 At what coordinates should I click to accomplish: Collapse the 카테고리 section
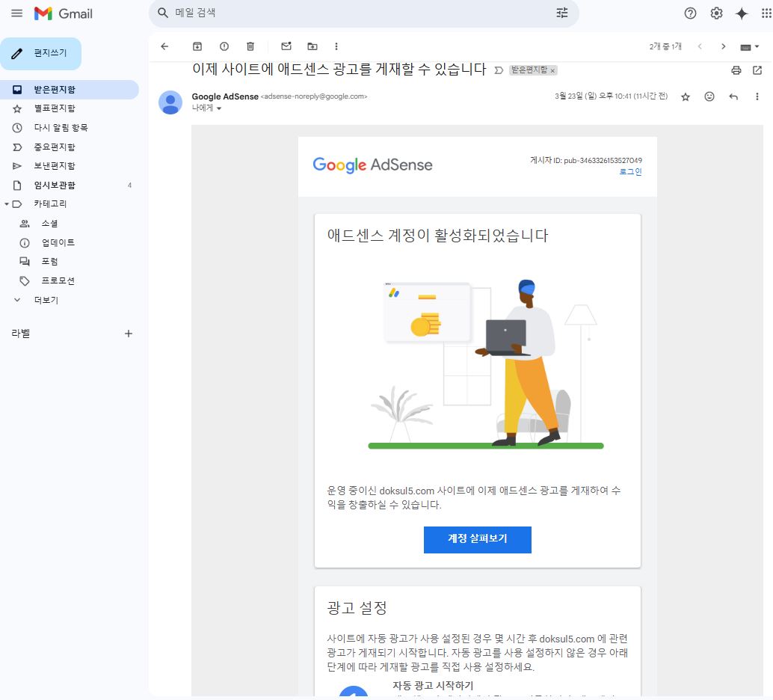[x=7, y=203]
